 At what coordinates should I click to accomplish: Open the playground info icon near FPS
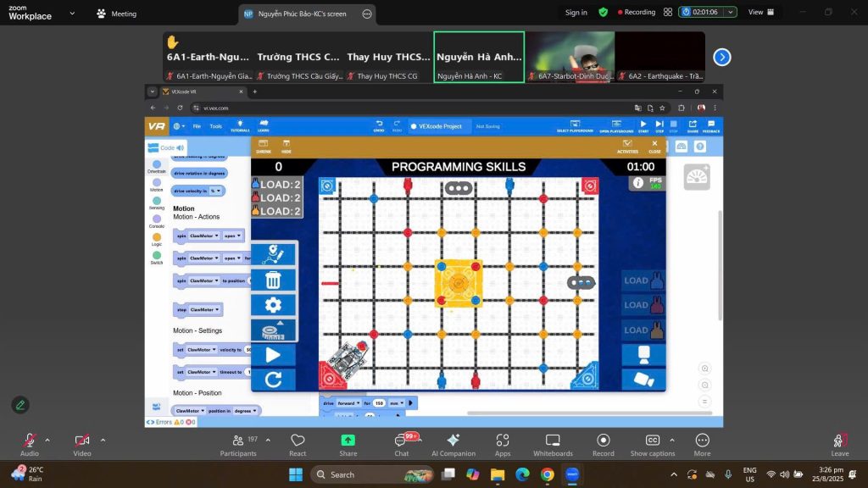(x=638, y=183)
